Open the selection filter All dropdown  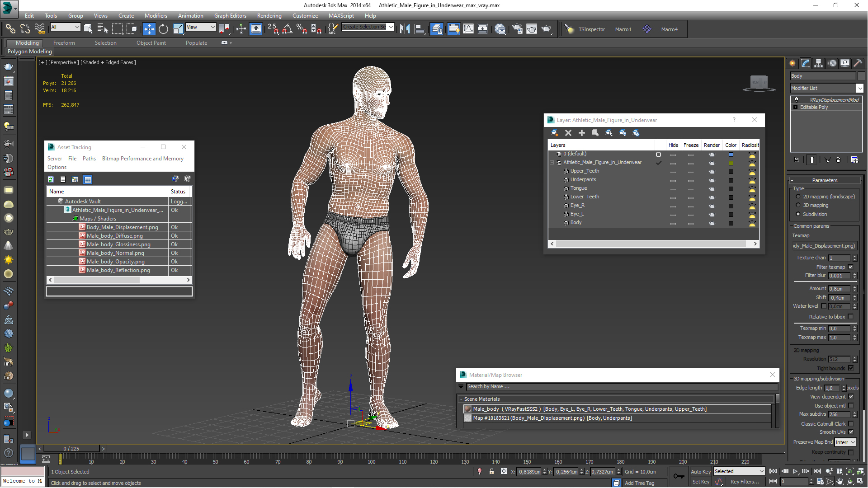pyautogui.click(x=66, y=27)
